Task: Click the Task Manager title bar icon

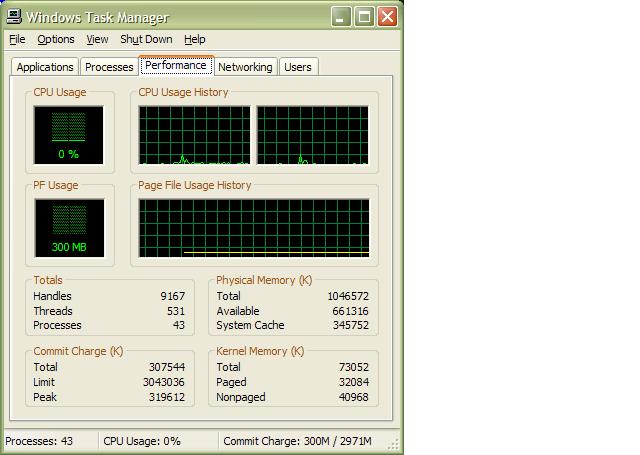Action: (14, 17)
